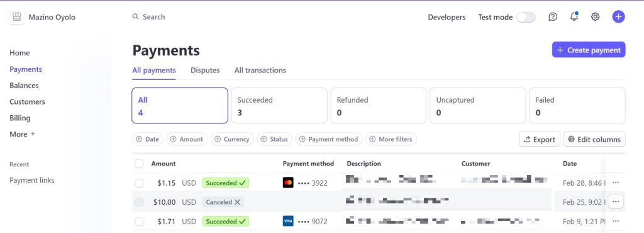Click the search magnifier icon
644x233 pixels.
point(136,17)
